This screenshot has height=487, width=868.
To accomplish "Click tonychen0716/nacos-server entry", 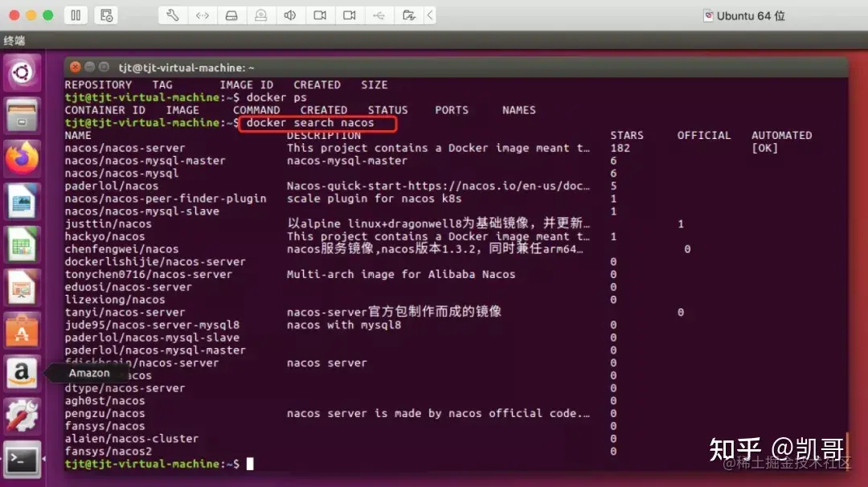I will pos(149,274).
